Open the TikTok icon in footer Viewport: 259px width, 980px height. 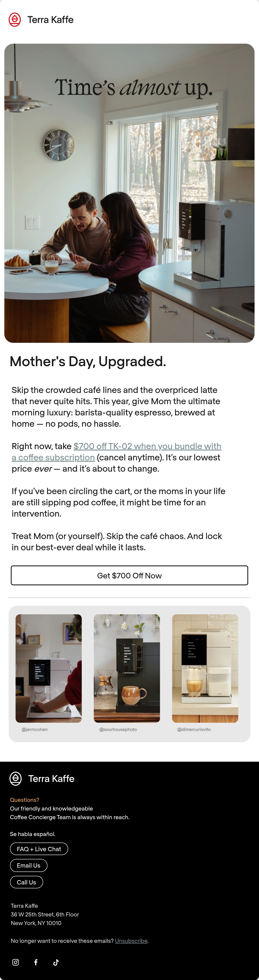point(56,962)
